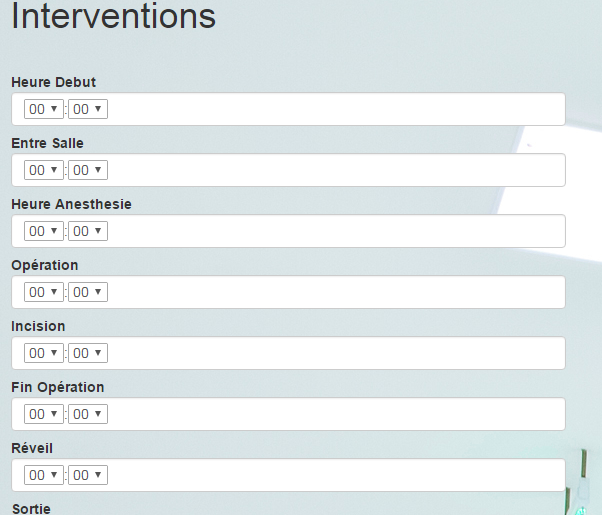The width and height of the screenshot is (602, 515).
Task: Click the Sortie field label
Action: [x=30, y=508]
